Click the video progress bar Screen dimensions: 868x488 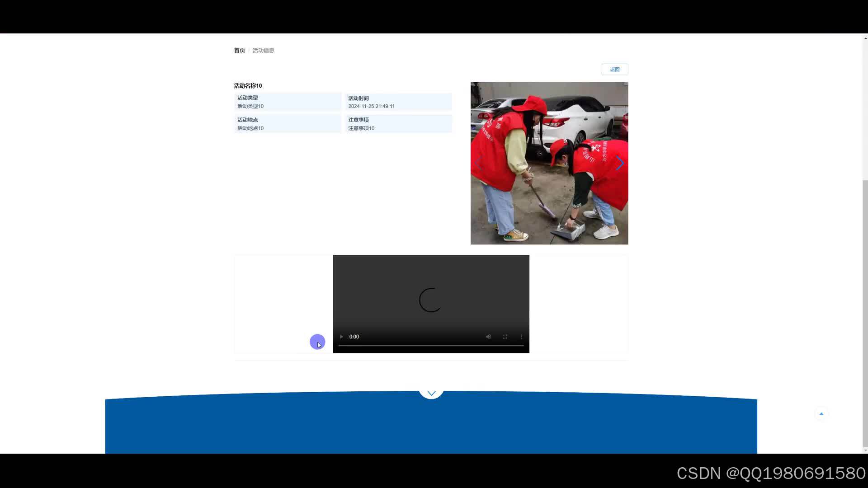pos(431,346)
